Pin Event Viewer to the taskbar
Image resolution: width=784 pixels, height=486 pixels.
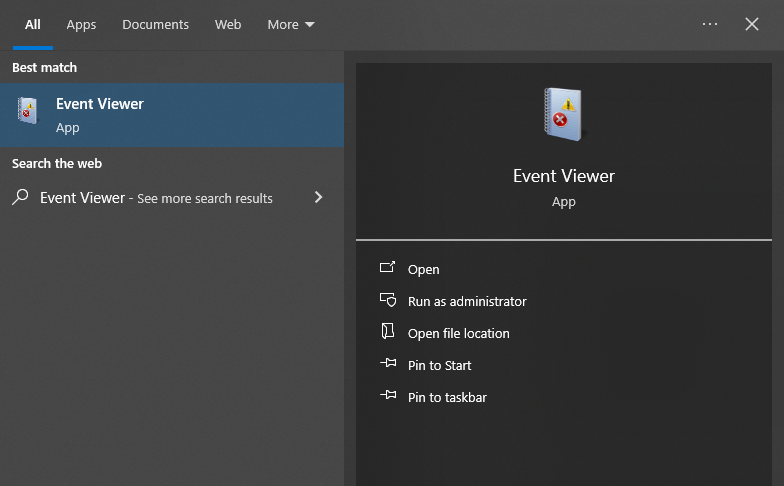[x=447, y=397]
